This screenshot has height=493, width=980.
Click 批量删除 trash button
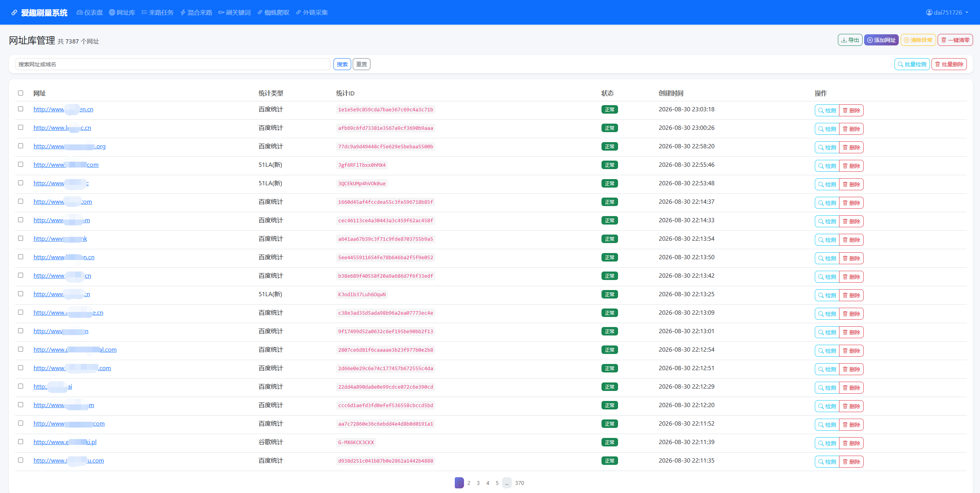(x=949, y=64)
